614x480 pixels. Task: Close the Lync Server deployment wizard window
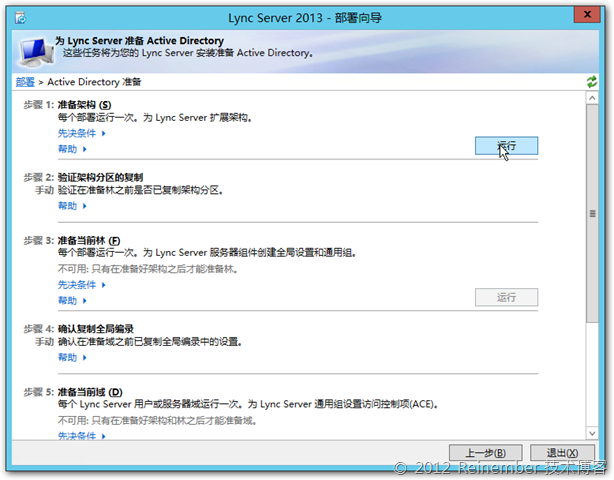pyautogui.click(x=587, y=15)
